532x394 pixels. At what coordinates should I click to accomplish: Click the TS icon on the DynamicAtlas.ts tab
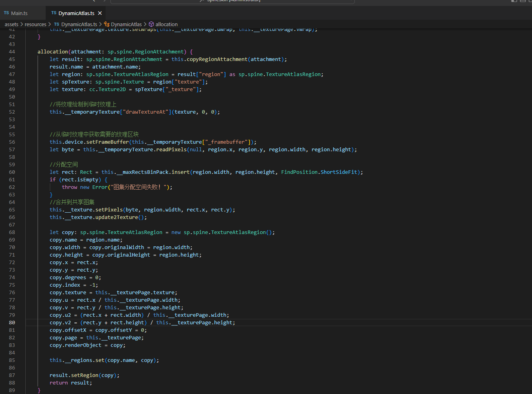54,13
